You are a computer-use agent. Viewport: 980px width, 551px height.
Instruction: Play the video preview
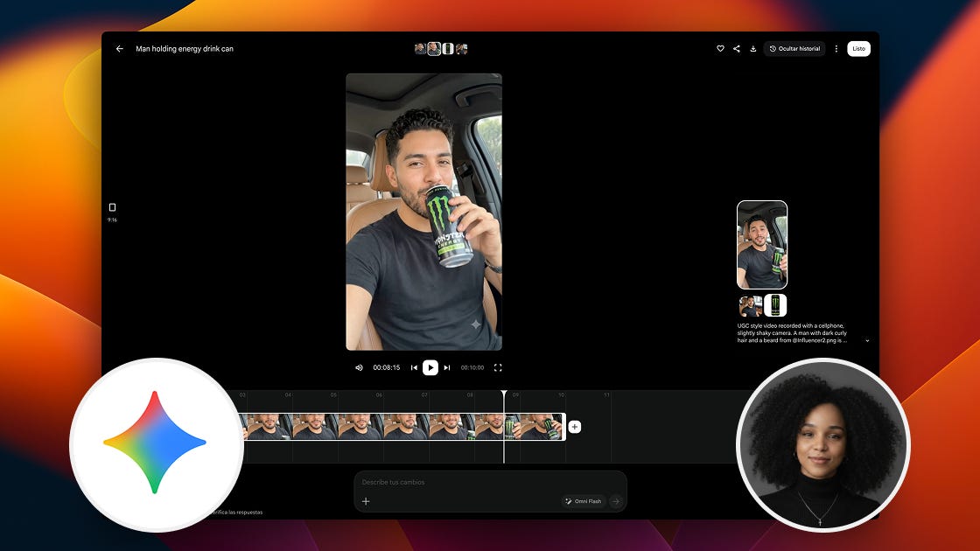click(x=430, y=368)
